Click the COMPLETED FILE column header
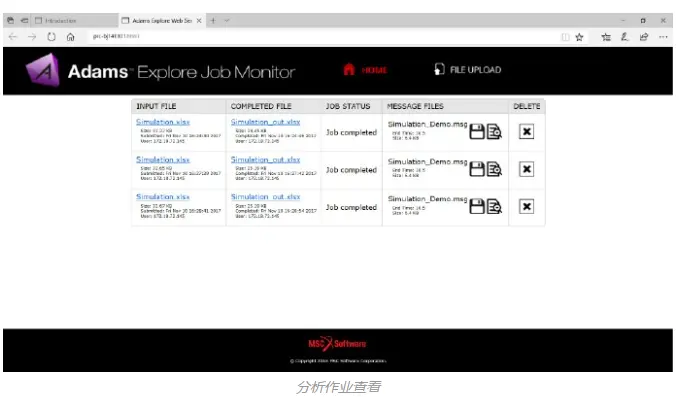Viewport: 679px width, 397px height. (x=261, y=107)
